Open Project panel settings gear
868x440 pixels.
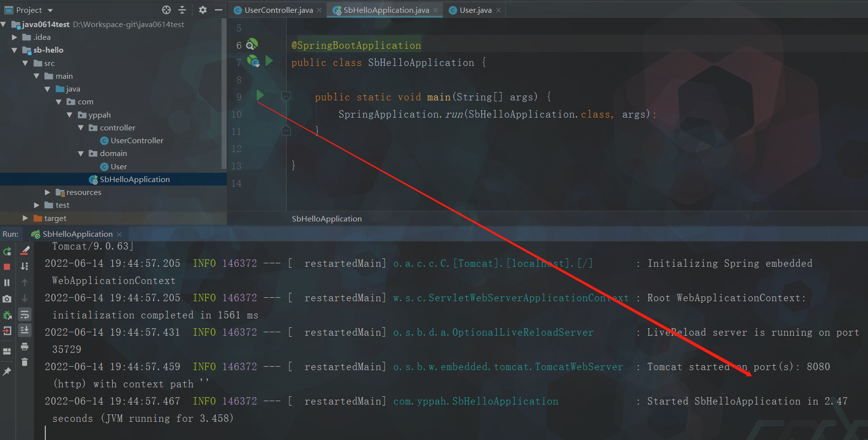[202, 10]
